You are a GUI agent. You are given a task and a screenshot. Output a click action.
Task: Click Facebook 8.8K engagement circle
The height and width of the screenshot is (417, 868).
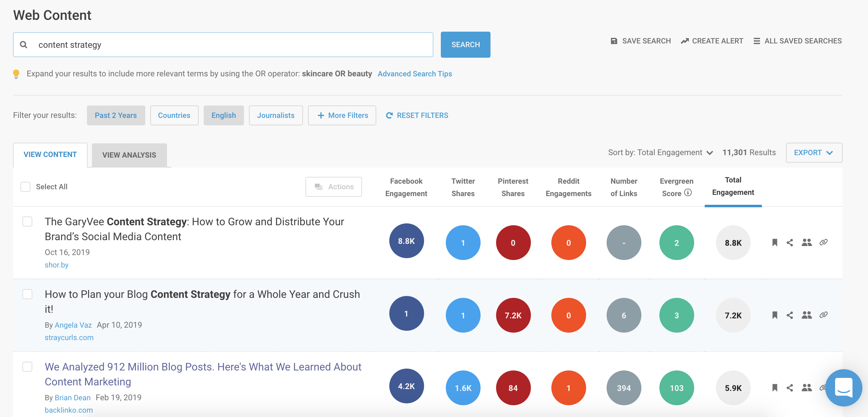click(406, 241)
